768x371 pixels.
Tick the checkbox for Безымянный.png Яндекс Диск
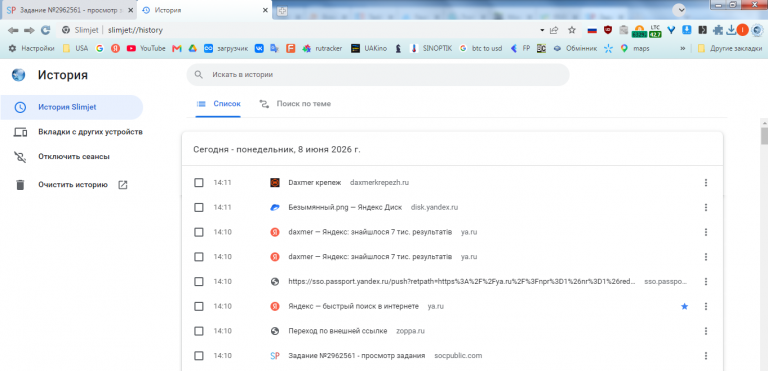[198, 207]
